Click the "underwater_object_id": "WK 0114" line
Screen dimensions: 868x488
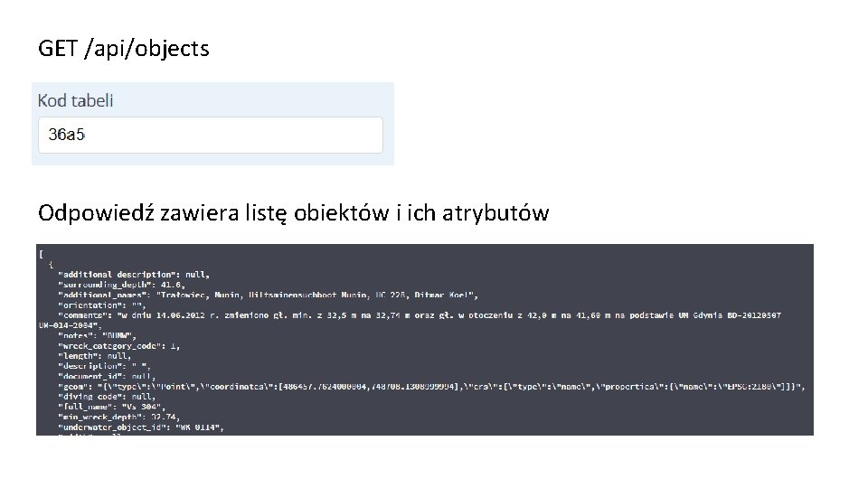pyautogui.click(x=141, y=427)
